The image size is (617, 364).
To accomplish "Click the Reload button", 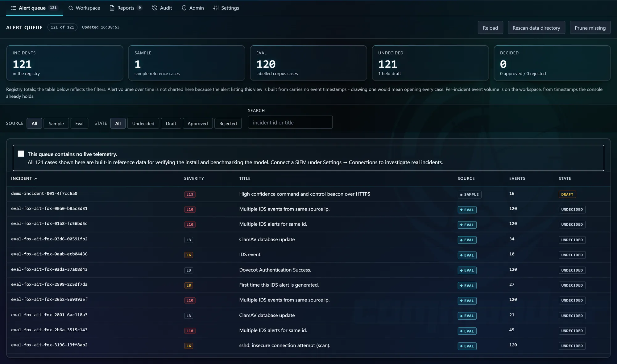I will (490, 28).
